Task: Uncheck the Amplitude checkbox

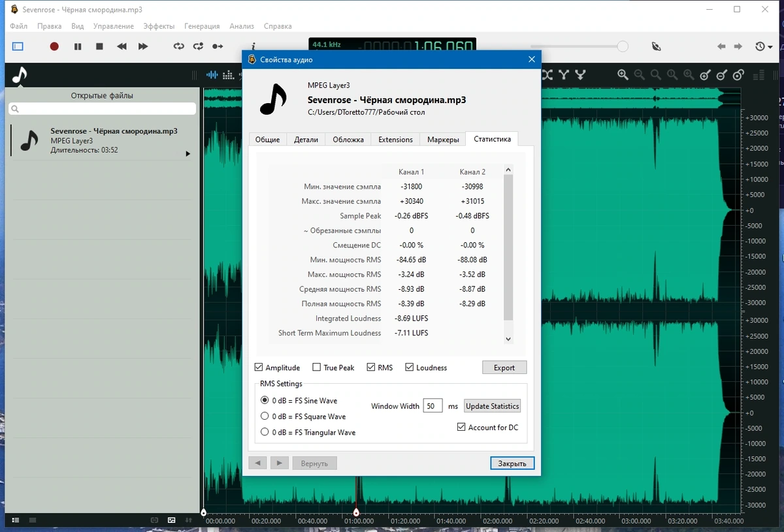Action: point(259,368)
